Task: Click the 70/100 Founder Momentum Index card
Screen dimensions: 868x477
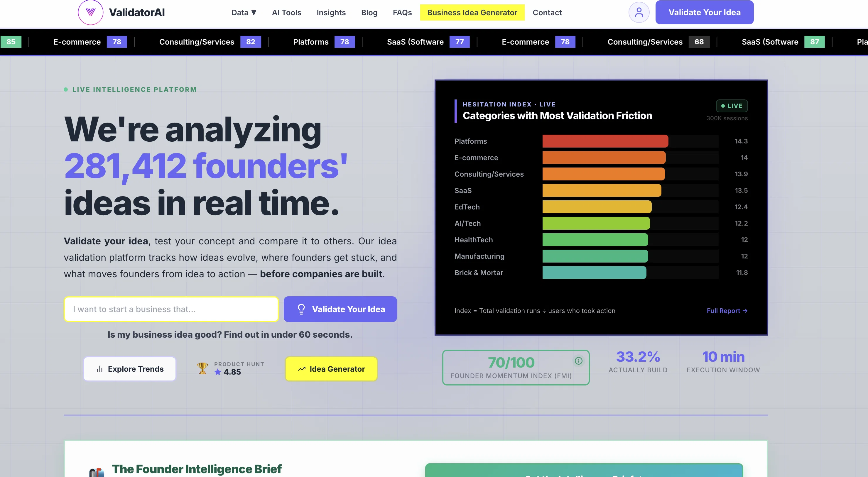Action: point(516,368)
